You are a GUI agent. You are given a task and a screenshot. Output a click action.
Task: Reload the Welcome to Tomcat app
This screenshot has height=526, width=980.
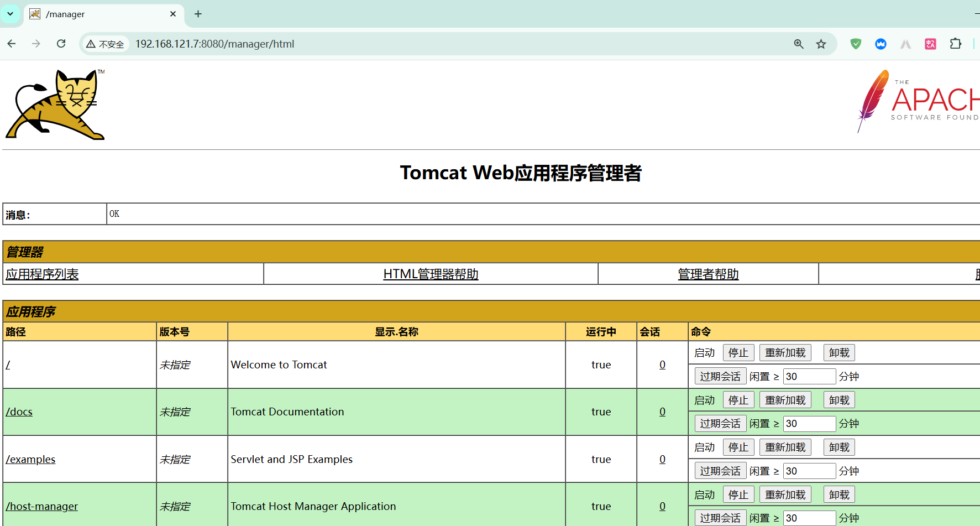(785, 353)
